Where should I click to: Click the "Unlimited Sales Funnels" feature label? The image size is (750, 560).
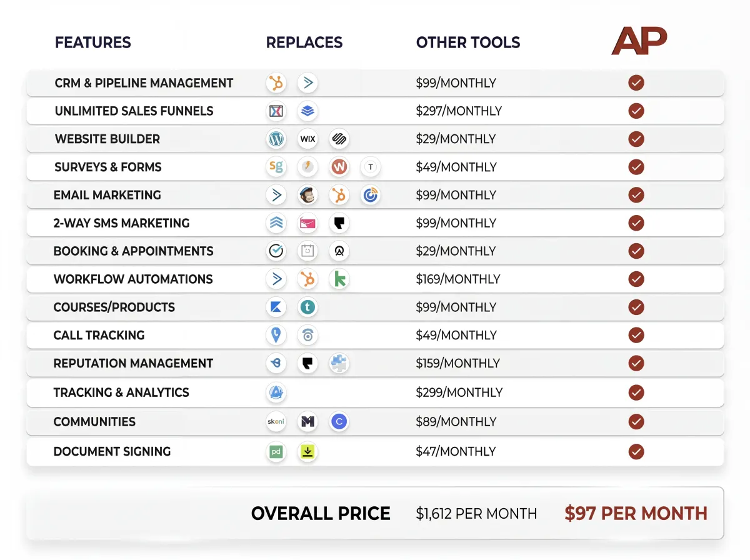pyautogui.click(x=134, y=111)
